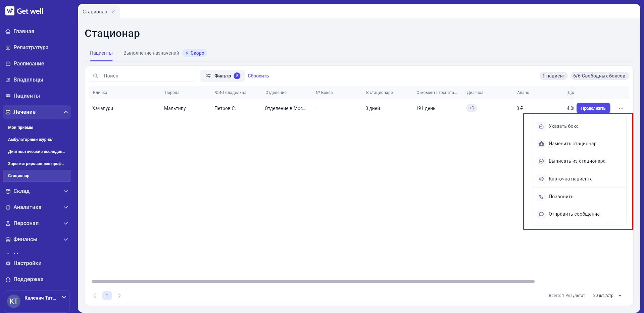The height and width of the screenshot is (313, 644).
Task: Click the Настройки gear icon
Action: 8,263
